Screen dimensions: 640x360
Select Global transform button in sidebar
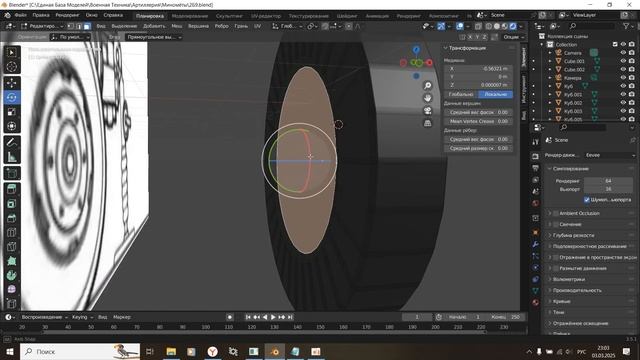click(x=461, y=94)
